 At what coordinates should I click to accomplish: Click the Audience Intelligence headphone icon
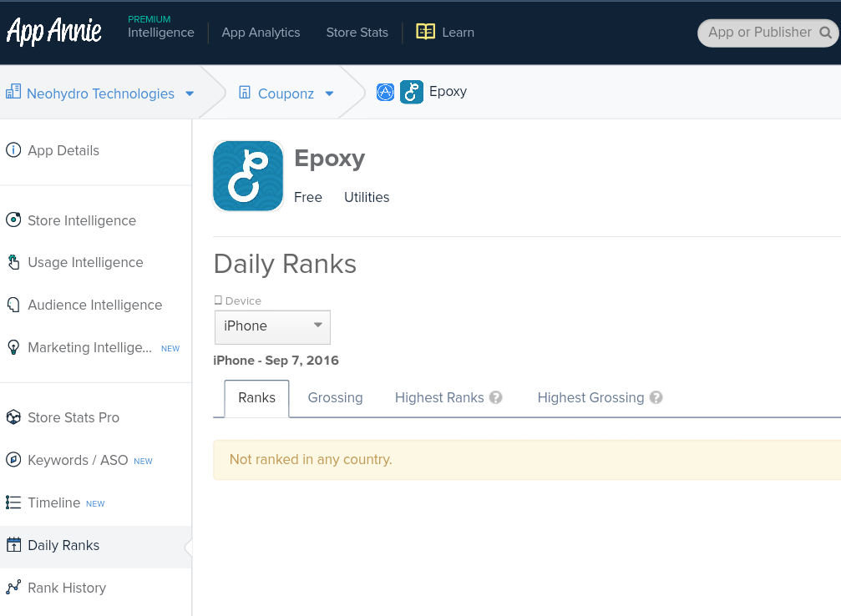tap(13, 305)
